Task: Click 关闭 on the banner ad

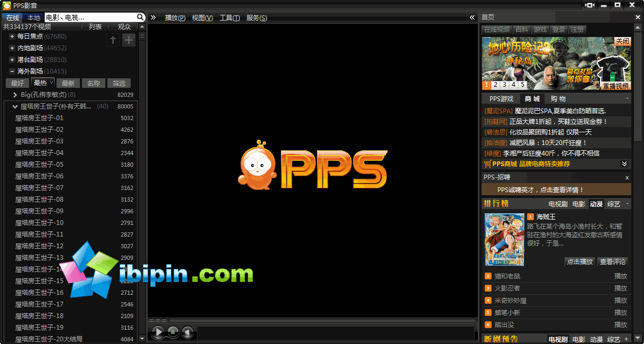Action: pyautogui.click(x=623, y=41)
